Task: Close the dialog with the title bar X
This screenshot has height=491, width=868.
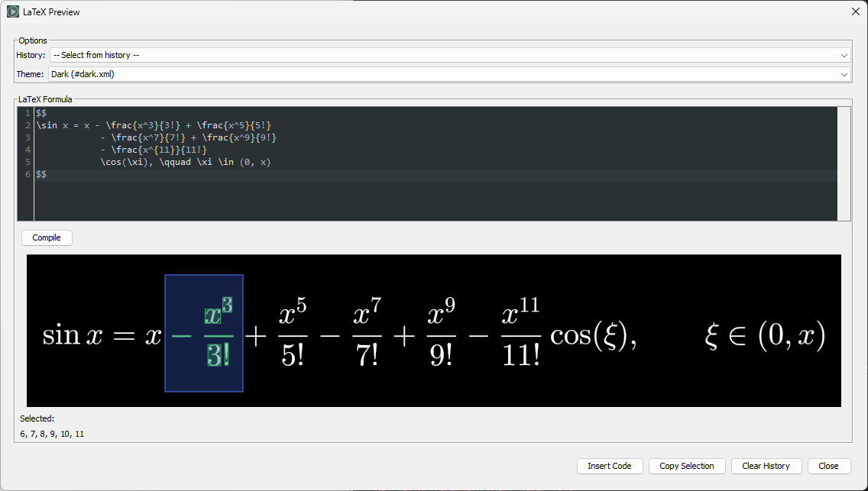Action: 855,12
